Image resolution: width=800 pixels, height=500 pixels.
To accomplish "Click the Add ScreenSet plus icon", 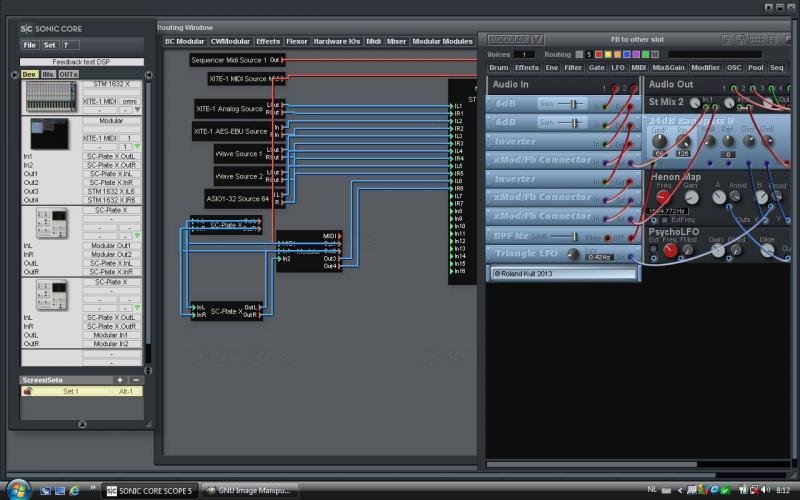I will pos(119,380).
